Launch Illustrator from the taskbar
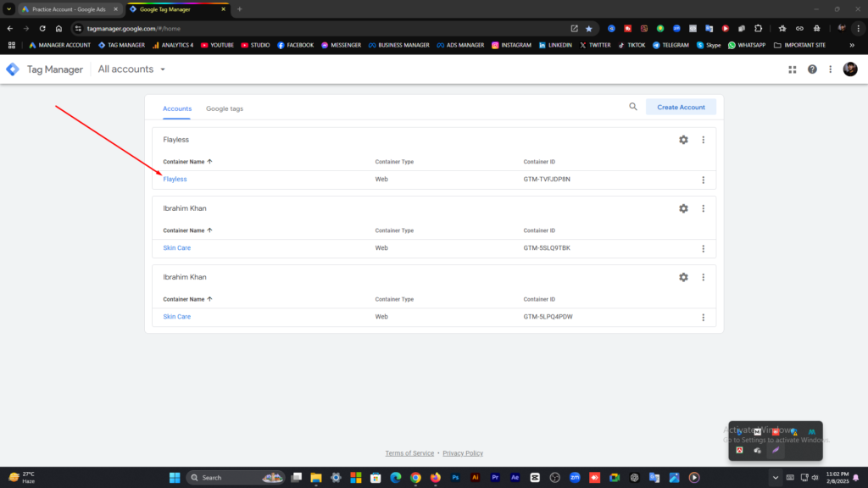868x488 pixels. click(475, 478)
